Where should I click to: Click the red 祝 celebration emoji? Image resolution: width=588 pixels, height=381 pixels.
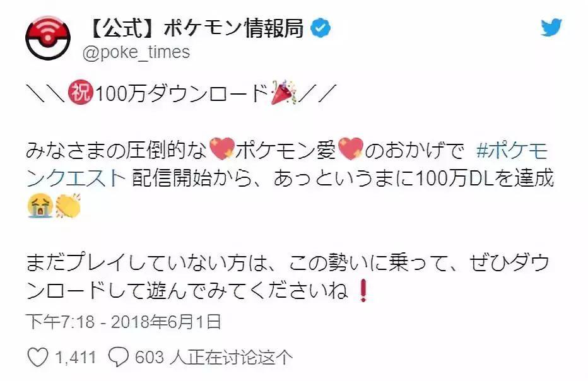tap(80, 92)
